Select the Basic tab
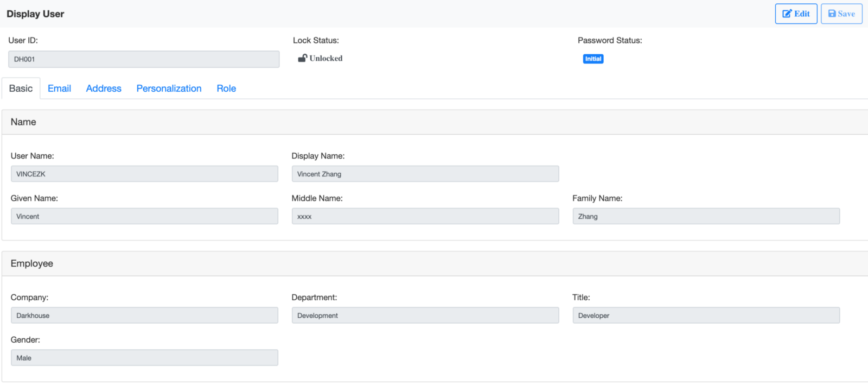The width and height of the screenshot is (868, 391). tap(21, 89)
